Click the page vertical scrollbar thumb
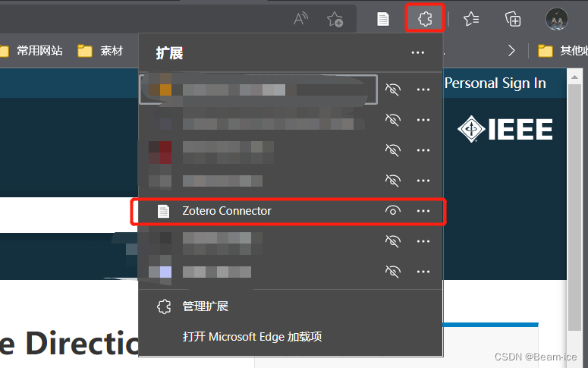 click(574, 206)
